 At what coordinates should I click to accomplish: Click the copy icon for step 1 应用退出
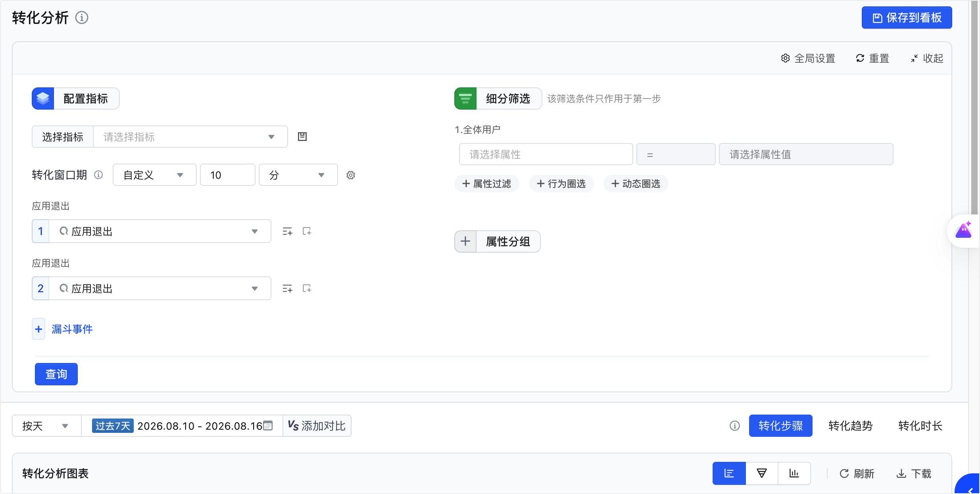pos(307,231)
